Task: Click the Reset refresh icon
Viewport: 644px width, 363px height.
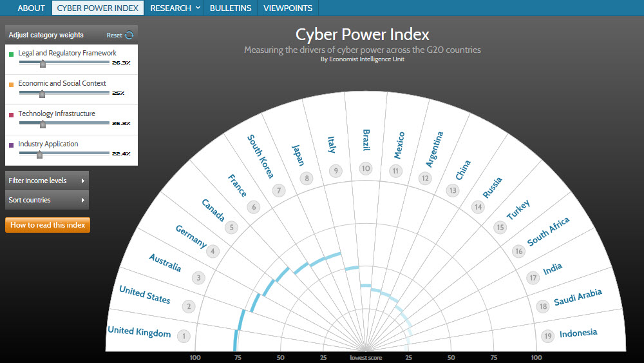Action: click(129, 35)
